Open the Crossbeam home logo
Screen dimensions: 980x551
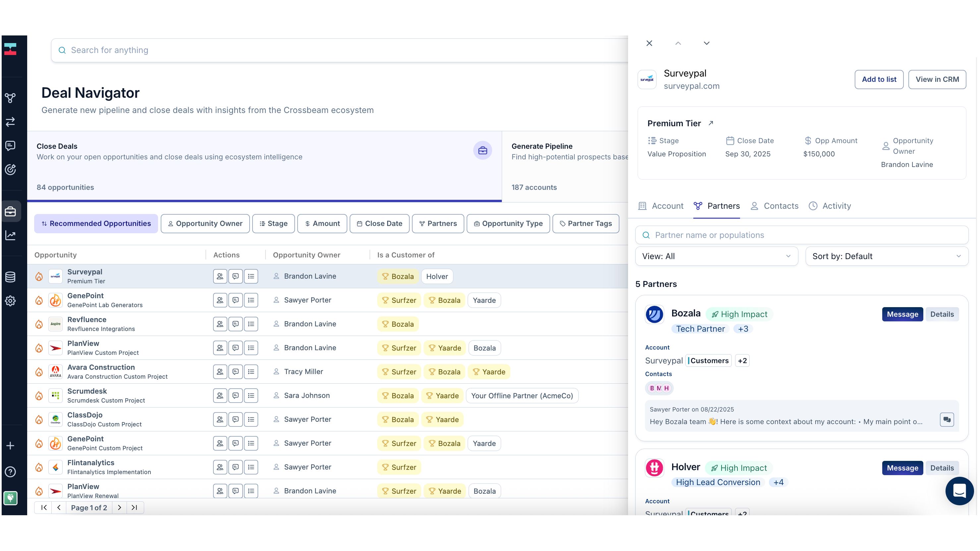point(10,49)
